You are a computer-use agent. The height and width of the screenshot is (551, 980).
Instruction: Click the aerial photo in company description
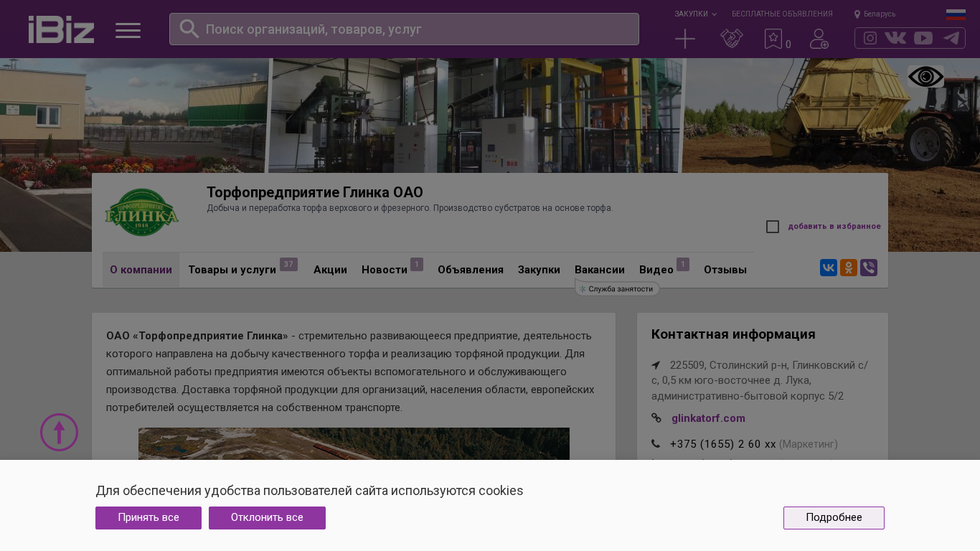354,444
